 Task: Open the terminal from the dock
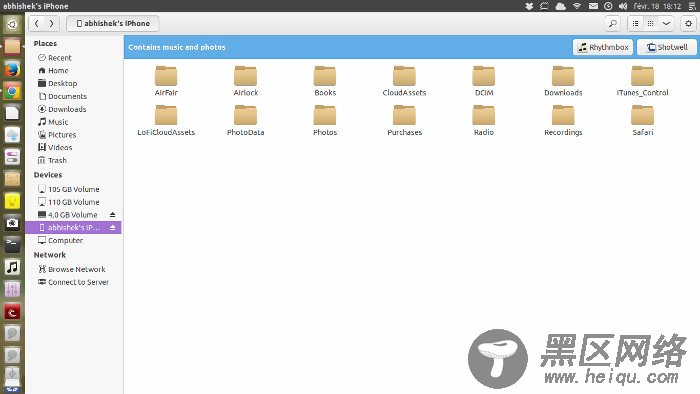12,245
